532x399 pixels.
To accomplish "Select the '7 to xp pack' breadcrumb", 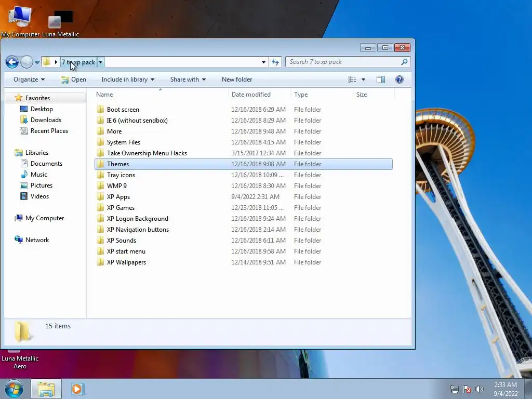I will [78, 62].
